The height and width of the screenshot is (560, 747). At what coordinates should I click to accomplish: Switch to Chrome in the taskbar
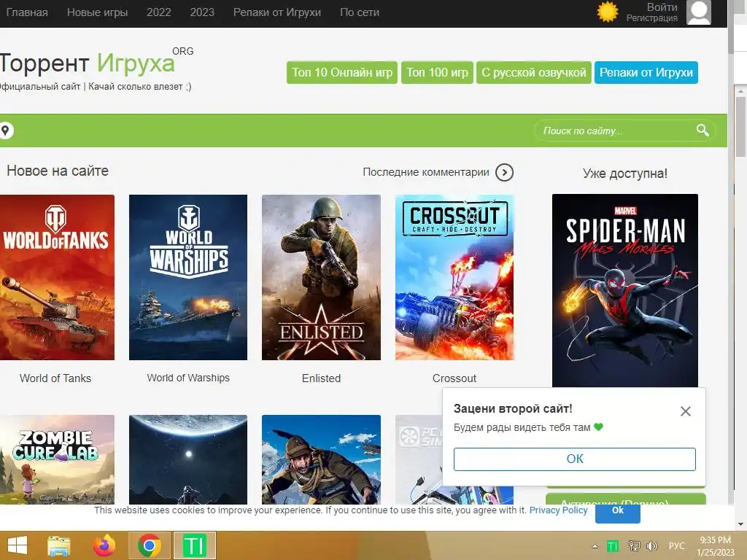pyautogui.click(x=149, y=545)
